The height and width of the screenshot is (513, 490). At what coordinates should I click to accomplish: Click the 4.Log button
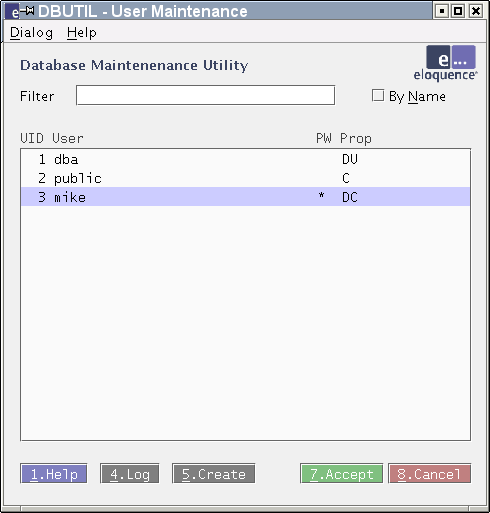click(130, 473)
